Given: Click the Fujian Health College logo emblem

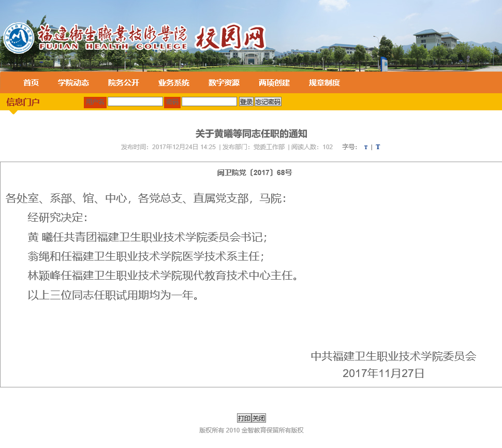Looking at the screenshot, I should [19, 38].
